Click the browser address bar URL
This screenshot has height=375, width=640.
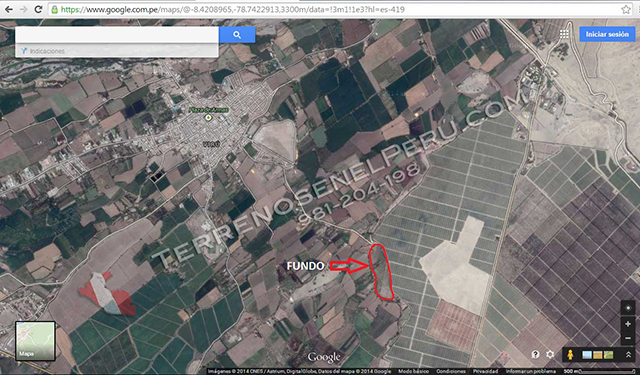[233, 9]
